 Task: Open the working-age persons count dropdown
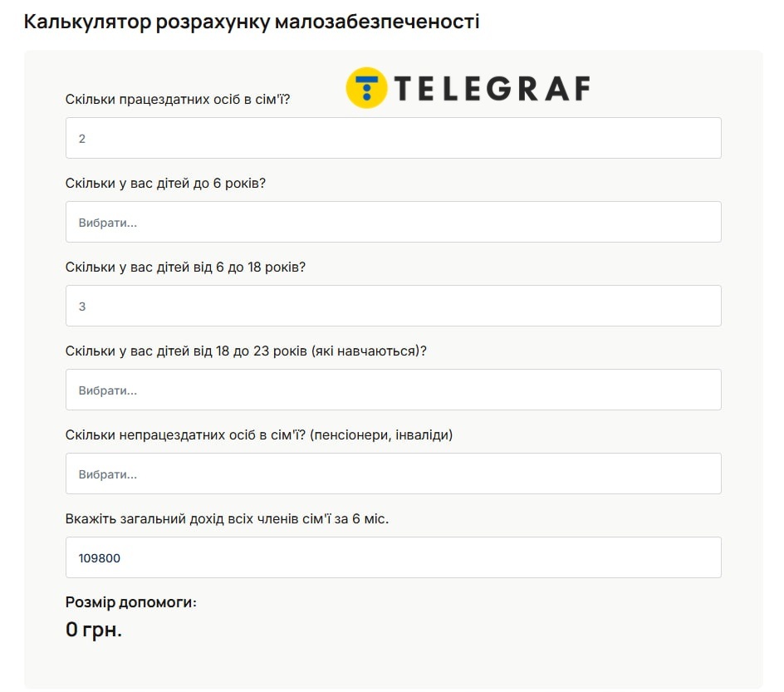(x=393, y=138)
